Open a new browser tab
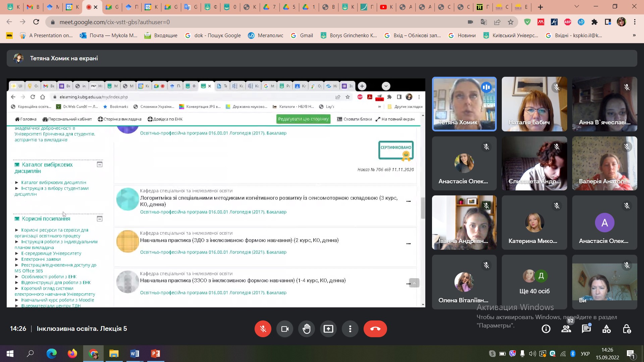This screenshot has width=644, height=362. coord(540,7)
